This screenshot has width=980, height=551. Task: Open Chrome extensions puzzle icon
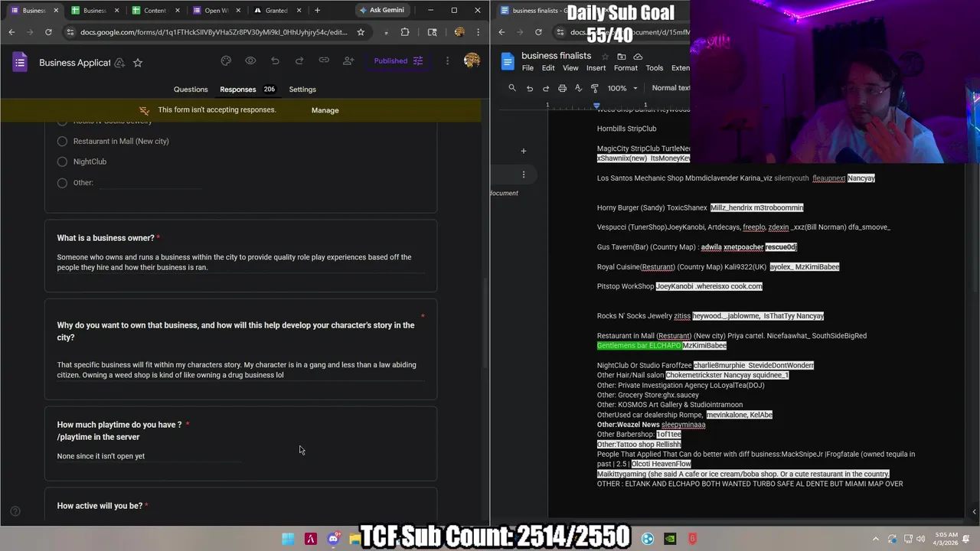coord(405,32)
